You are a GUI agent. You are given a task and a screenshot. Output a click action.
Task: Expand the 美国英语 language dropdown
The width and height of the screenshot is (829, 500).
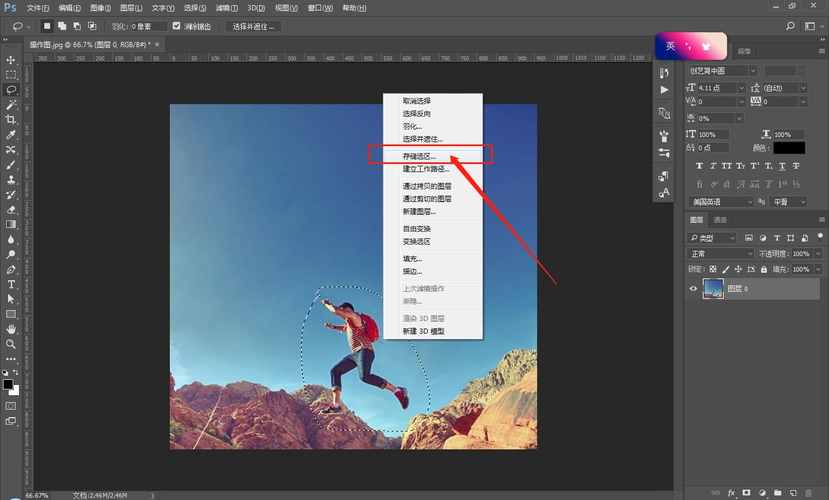tap(722, 201)
